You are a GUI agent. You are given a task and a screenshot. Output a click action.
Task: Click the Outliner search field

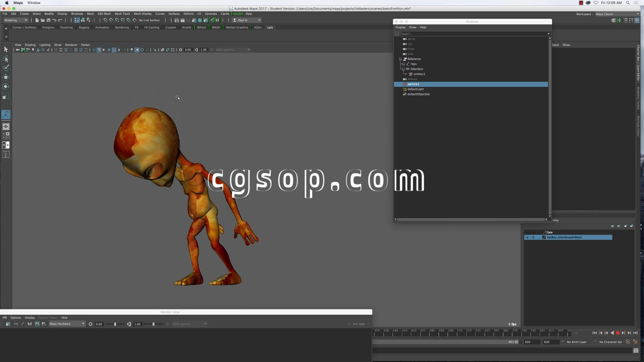(x=473, y=34)
